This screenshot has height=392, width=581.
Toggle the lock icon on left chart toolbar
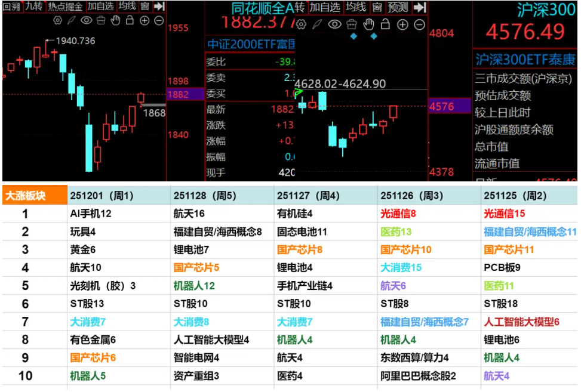coord(130,20)
